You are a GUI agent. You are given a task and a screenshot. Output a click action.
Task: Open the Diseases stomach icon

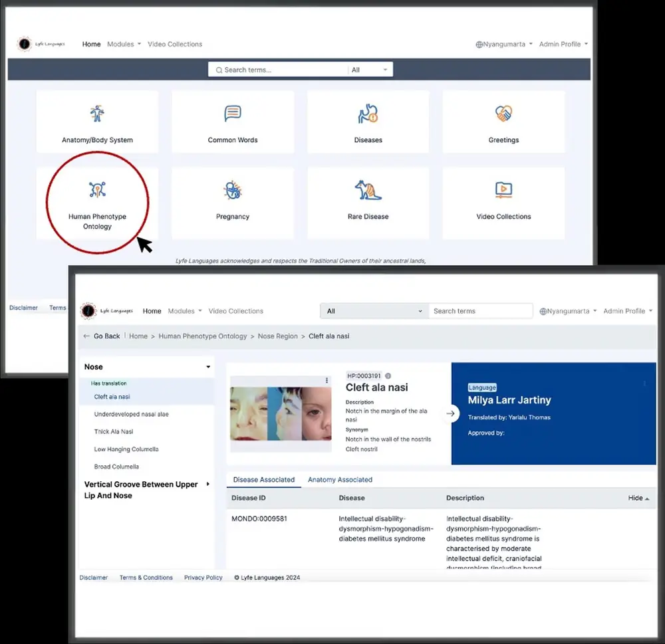pyautogui.click(x=368, y=113)
